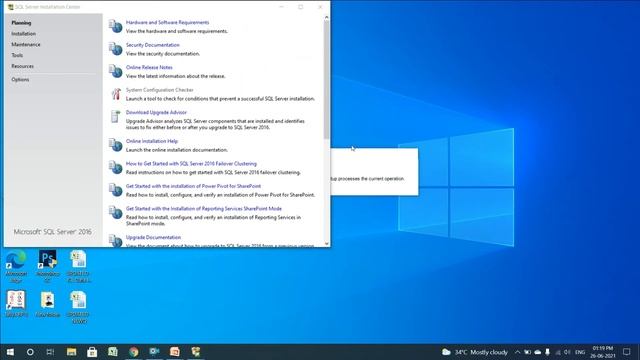Open File Explorer from the taskbar
The height and width of the screenshot is (360, 640).
[71, 352]
